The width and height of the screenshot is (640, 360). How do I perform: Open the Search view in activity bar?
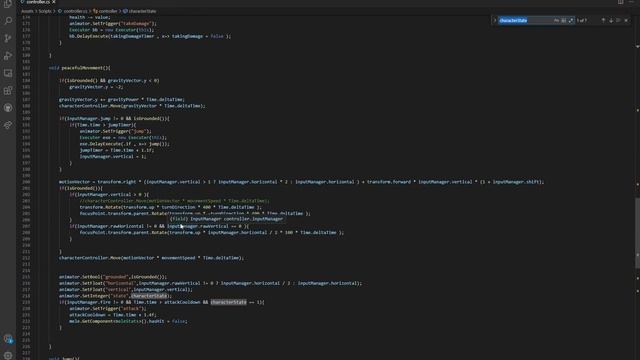pos(8,21)
